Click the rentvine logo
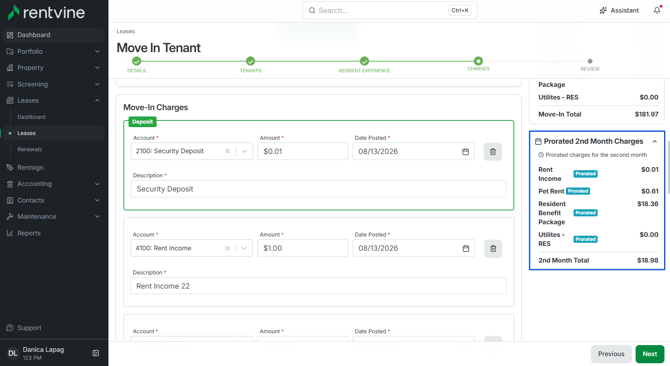This screenshot has width=670, height=366. point(47,12)
